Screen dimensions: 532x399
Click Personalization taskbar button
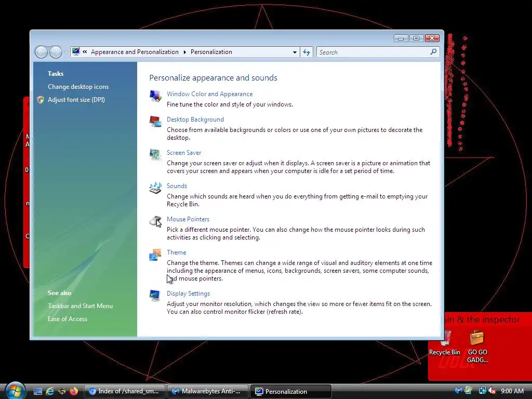290,392
